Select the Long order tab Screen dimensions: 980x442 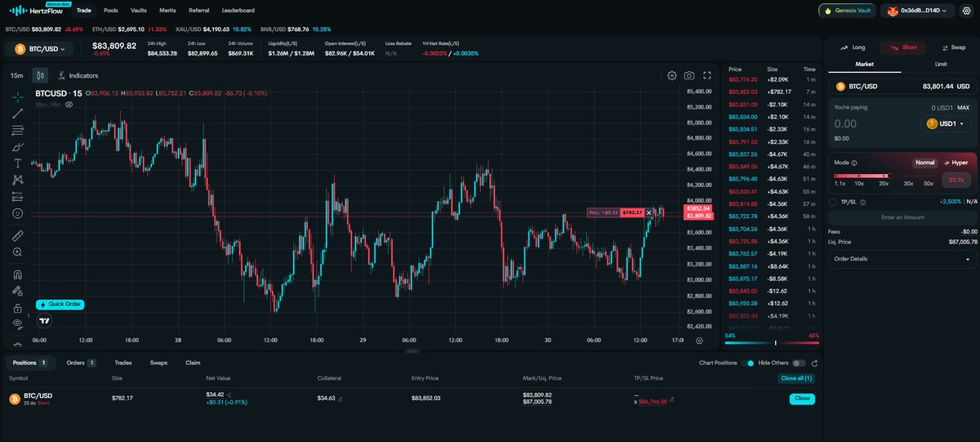click(x=853, y=47)
